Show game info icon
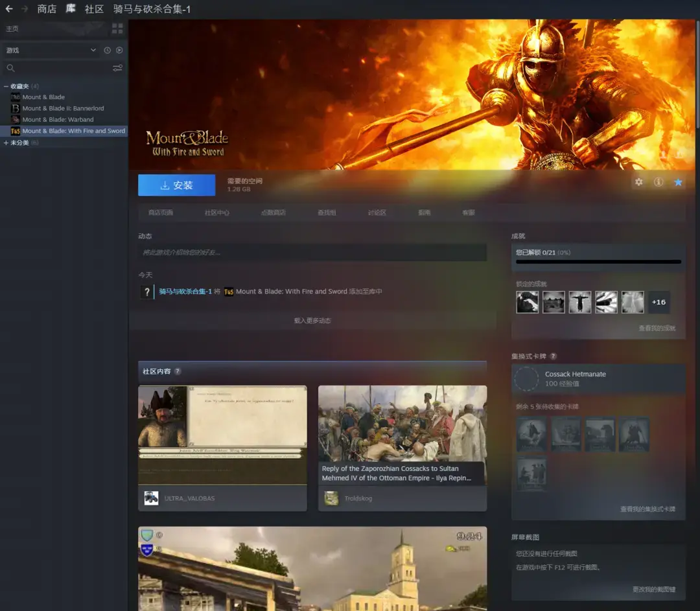 [x=659, y=182]
